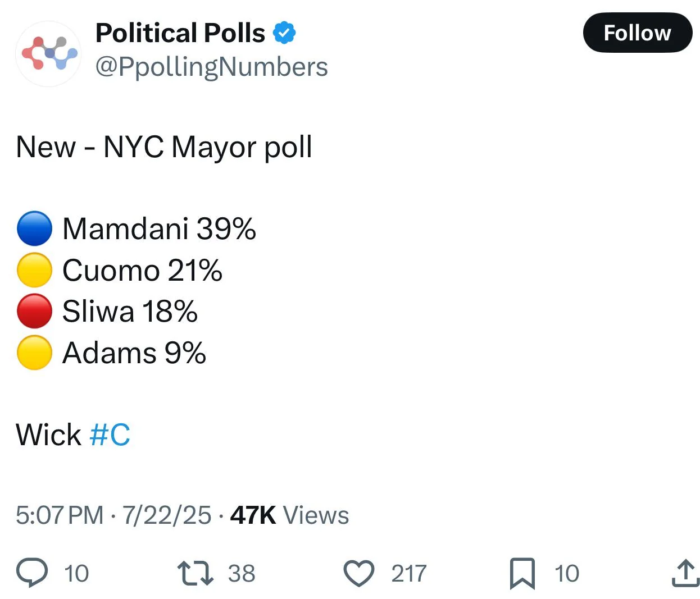This screenshot has height=599, width=700.
Task: Open the Political Polls profile avatar
Action: (49, 53)
